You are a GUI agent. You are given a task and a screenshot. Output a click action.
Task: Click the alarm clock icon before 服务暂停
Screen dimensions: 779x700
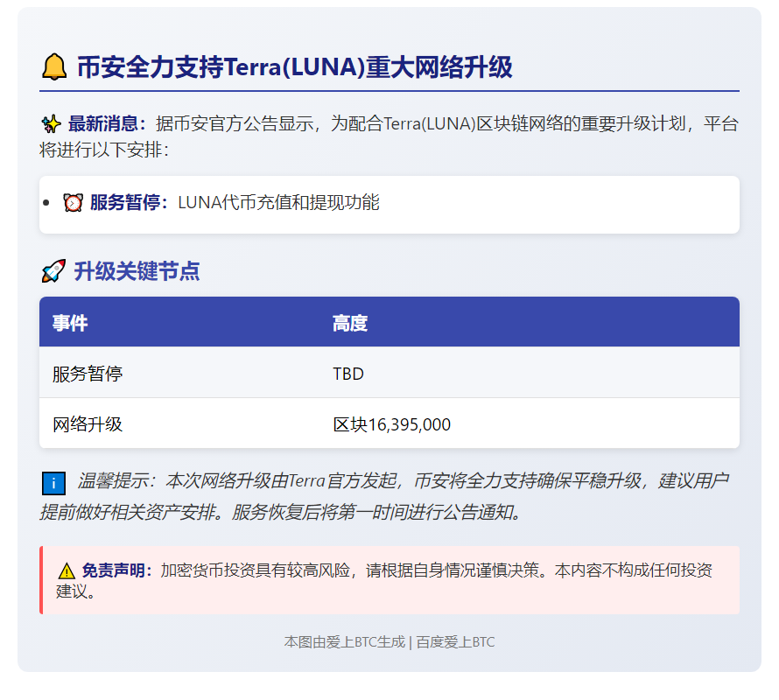coord(73,203)
